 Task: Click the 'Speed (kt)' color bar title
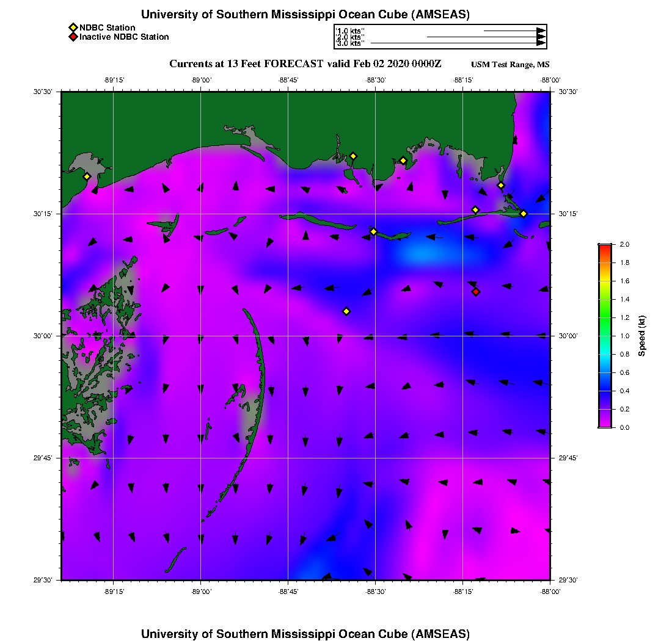point(641,336)
